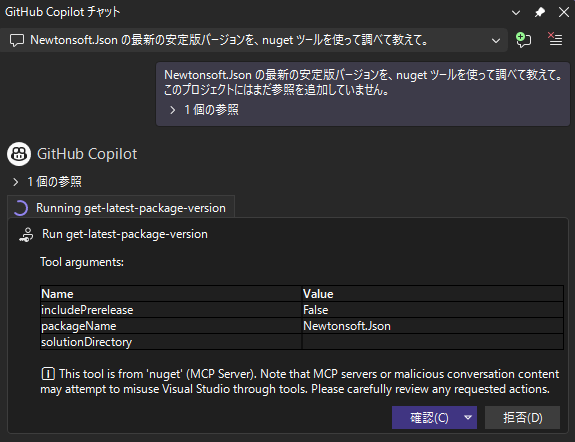Click the GitHub Copilot avatar icon
This screenshot has height=442, width=575.
[19, 154]
